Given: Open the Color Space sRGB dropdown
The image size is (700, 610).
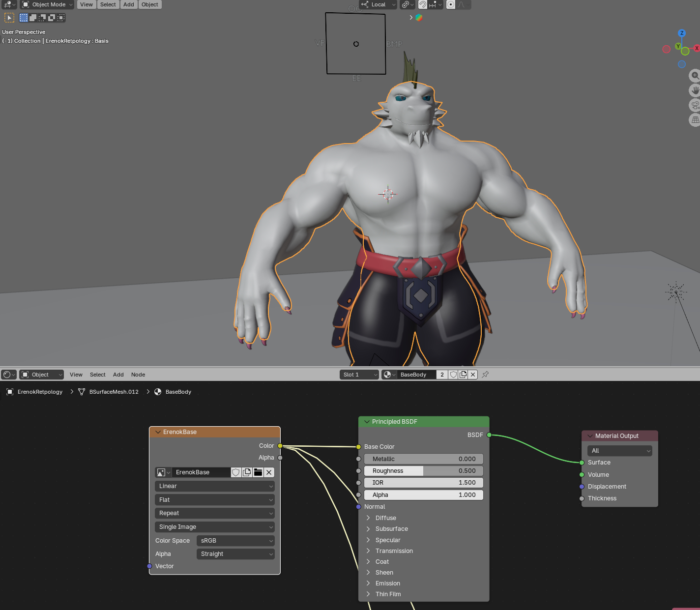Looking at the screenshot, I should [235, 541].
